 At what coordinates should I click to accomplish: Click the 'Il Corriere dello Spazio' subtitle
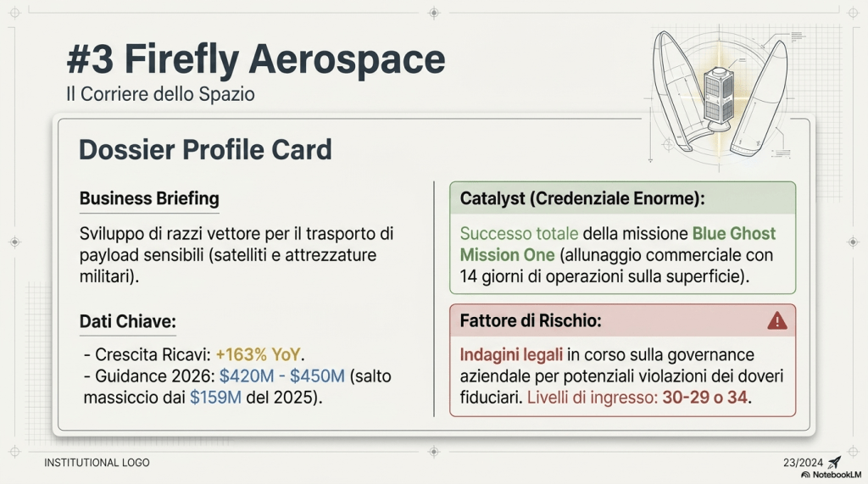160,94
